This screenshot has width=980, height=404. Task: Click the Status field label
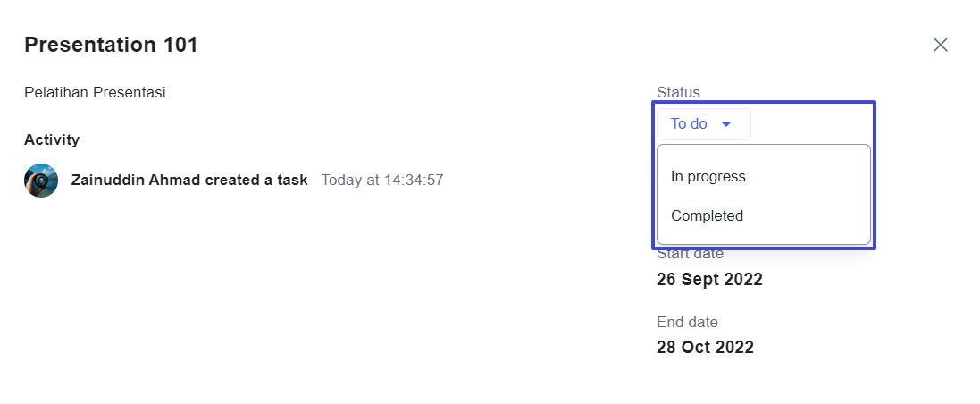point(678,92)
